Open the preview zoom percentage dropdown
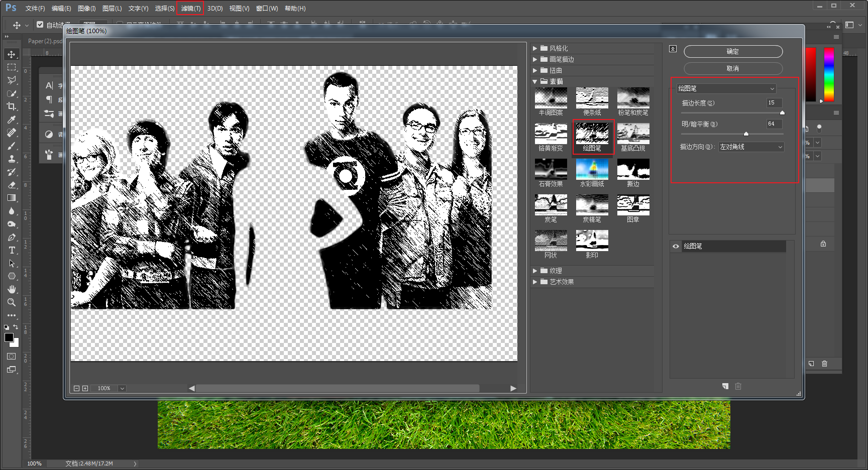 tap(122, 388)
